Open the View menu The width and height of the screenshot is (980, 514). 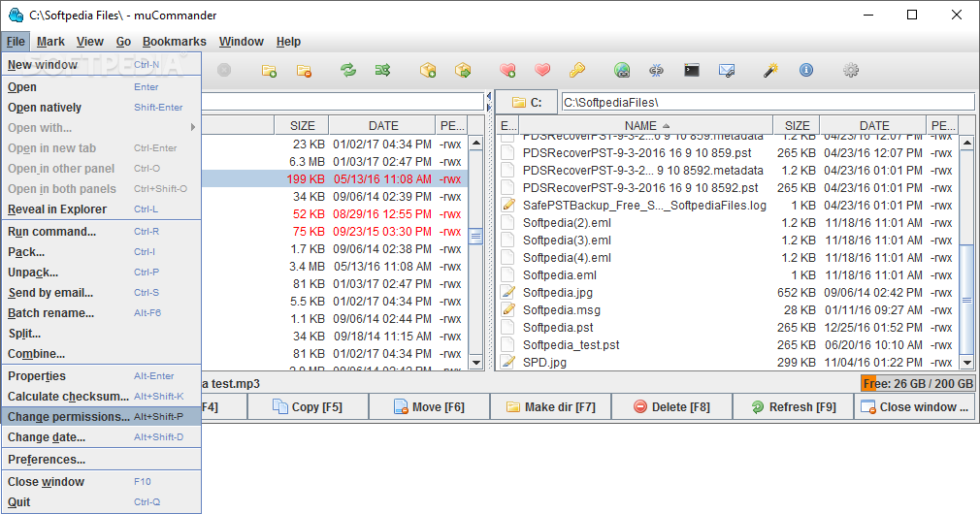click(90, 42)
